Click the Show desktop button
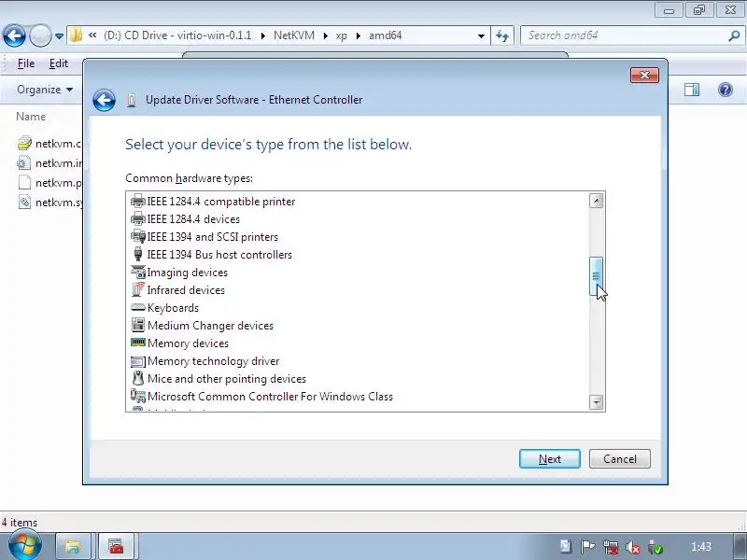Image resolution: width=747 pixels, height=560 pixels. pos(740,546)
